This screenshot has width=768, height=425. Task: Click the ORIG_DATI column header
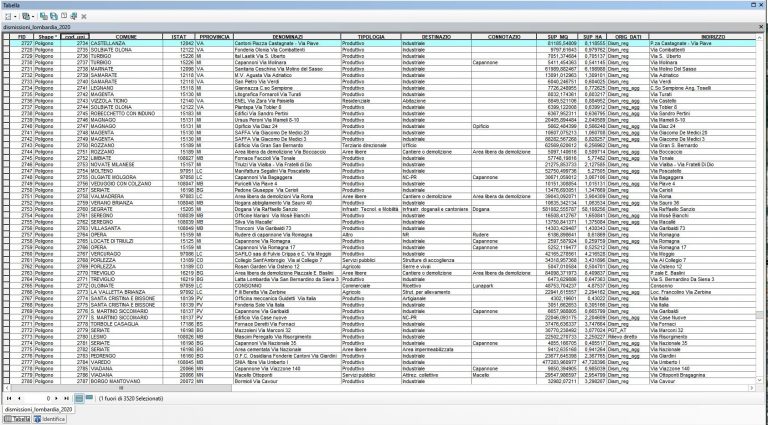[x=628, y=37]
